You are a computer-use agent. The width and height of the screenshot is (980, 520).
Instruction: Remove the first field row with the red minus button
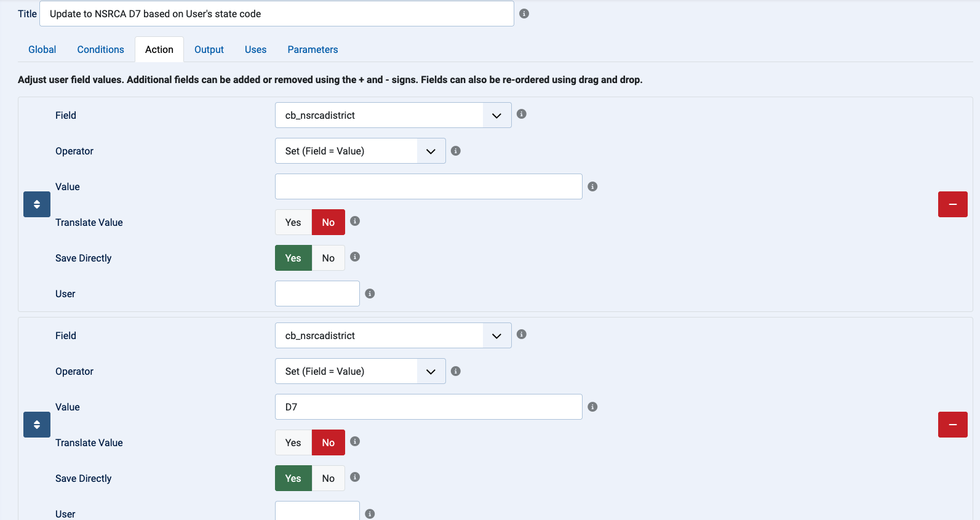pos(952,204)
